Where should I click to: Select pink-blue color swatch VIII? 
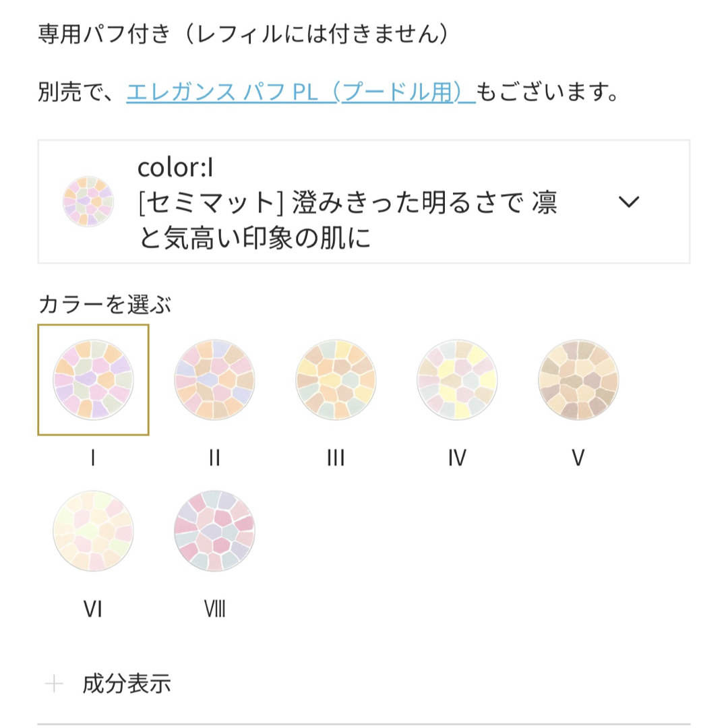(214, 530)
